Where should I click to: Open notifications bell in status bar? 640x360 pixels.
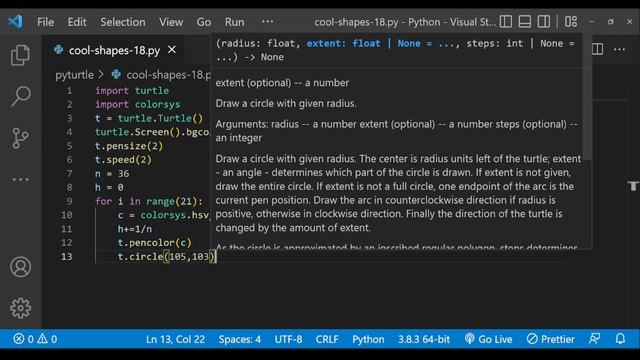click(620, 339)
